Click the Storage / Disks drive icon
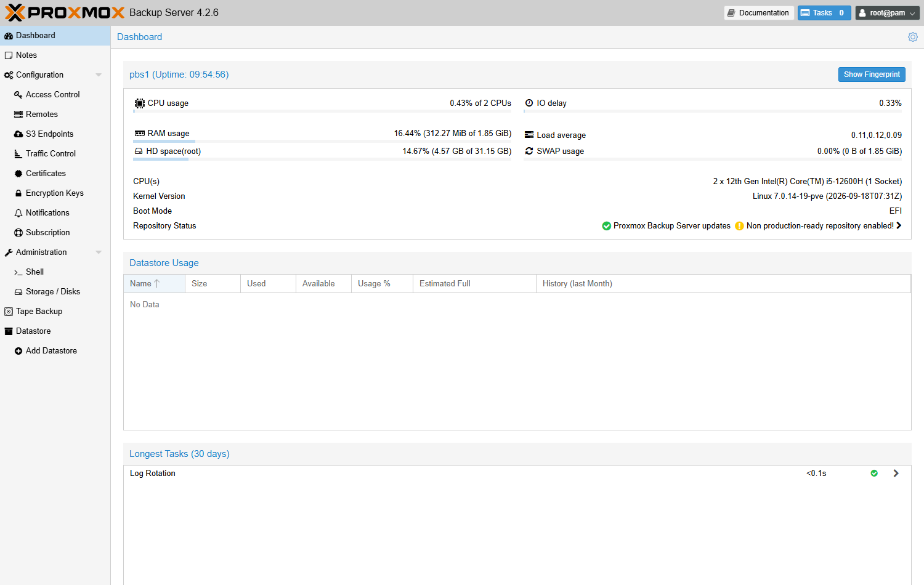Image resolution: width=924 pixels, height=585 pixels. (18, 292)
